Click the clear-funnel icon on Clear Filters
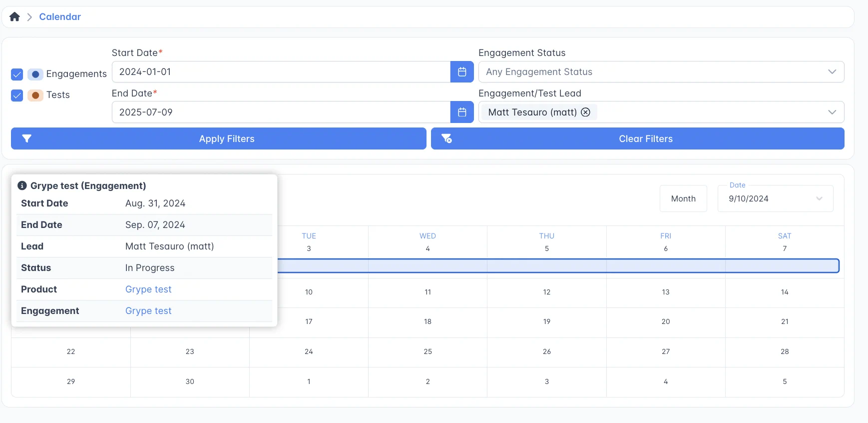This screenshot has height=423, width=868. pyautogui.click(x=446, y=139)
